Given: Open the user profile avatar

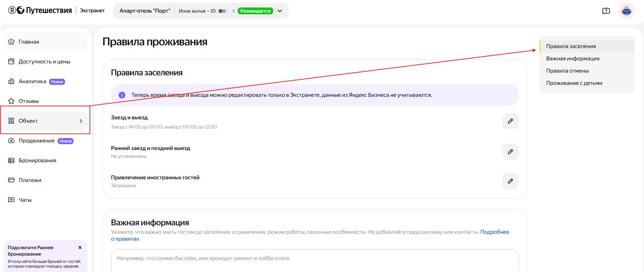Looking at the screenshot, I should tap(627, 11).
